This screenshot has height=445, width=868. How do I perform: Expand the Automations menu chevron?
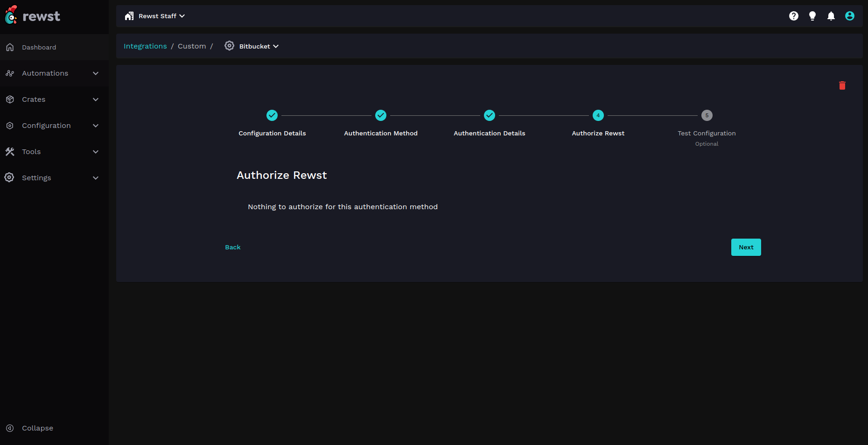[x=96, y=73]
